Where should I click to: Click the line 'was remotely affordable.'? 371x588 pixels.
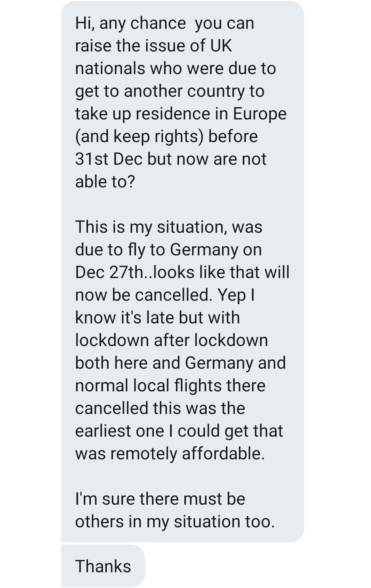[170, 454]
